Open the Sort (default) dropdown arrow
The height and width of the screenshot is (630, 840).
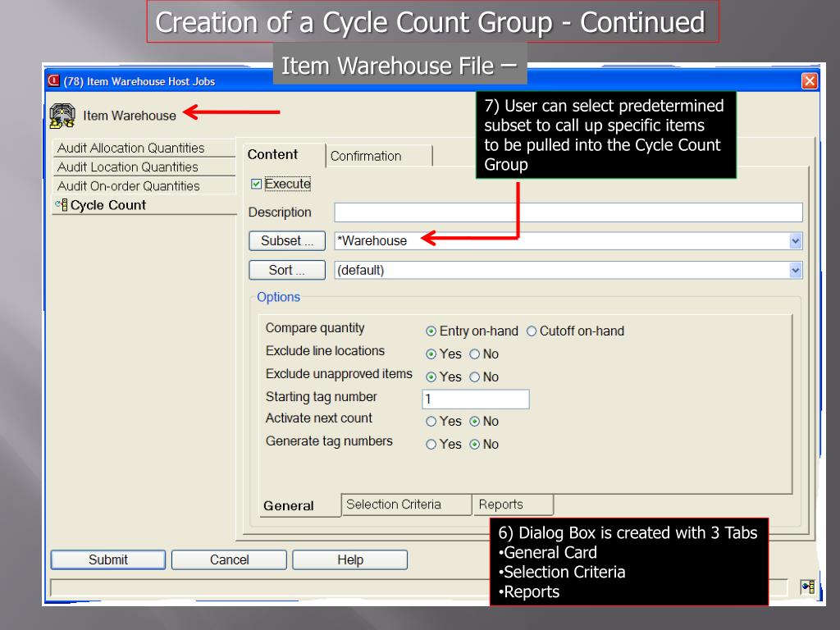click(796, 270)
